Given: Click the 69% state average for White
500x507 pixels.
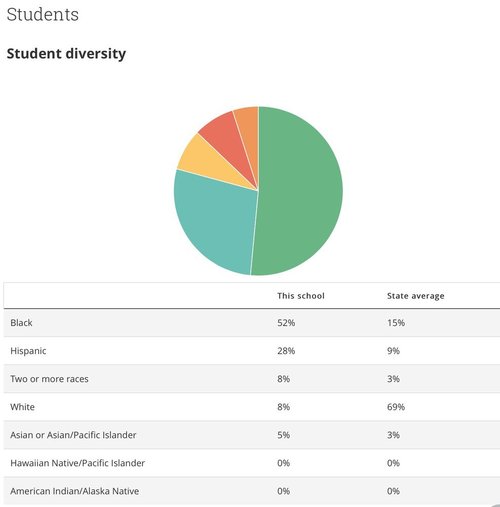Looking at the screenshot, I should 396,407.
